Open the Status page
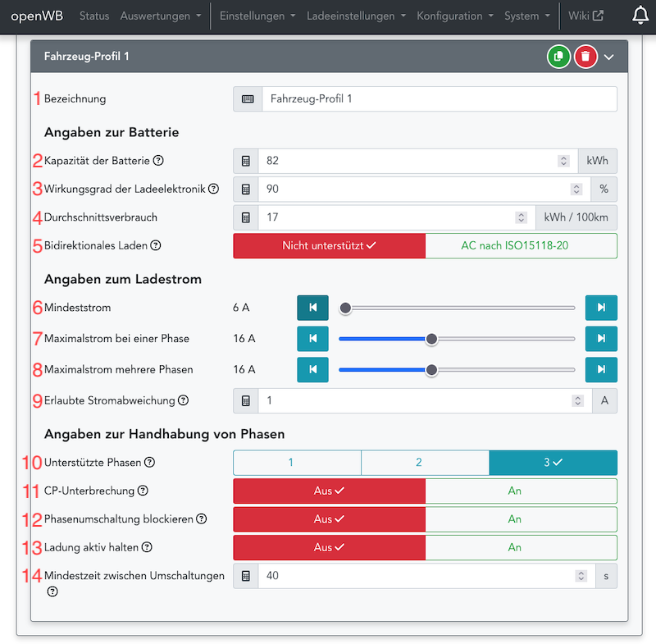 pos(94,16)
